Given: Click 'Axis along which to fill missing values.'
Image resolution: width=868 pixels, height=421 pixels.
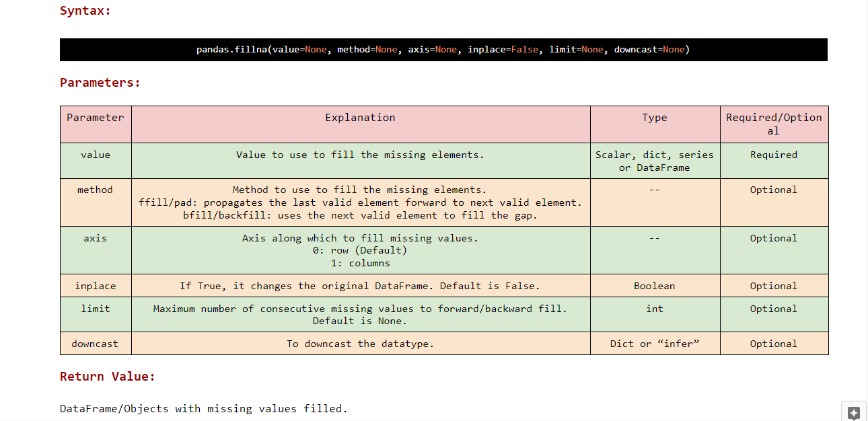Looking at the screenshot, I should pyautogui.click(x=360, y=238).
